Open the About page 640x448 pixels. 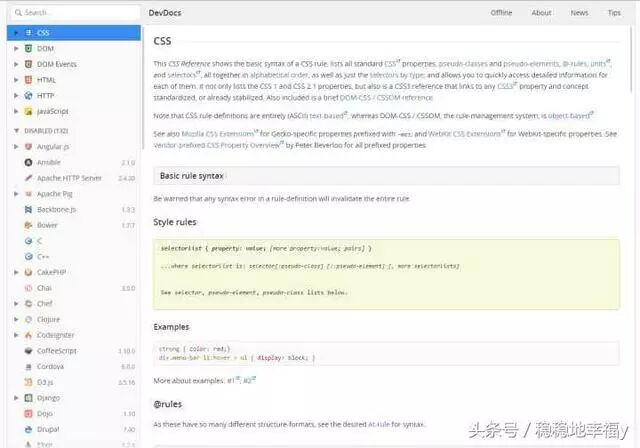pos(541,13)
